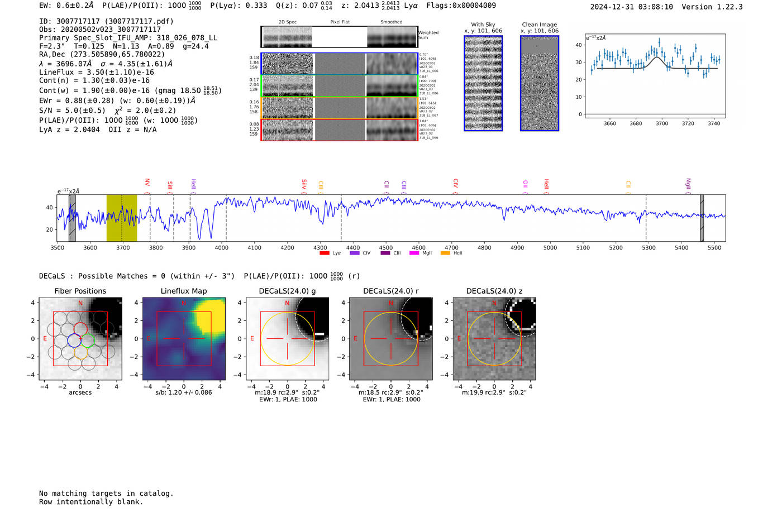Screen dimensions: 782x532
Task: Click the EW: 0.6±0.2Å header value
Action: click(66, 6)
